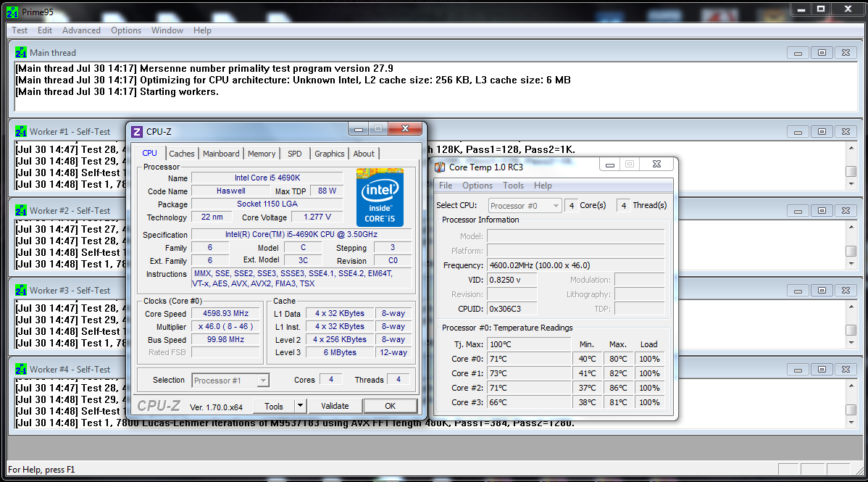
Task: Maximize the Main thread child window
Action: tap(822, 53)
